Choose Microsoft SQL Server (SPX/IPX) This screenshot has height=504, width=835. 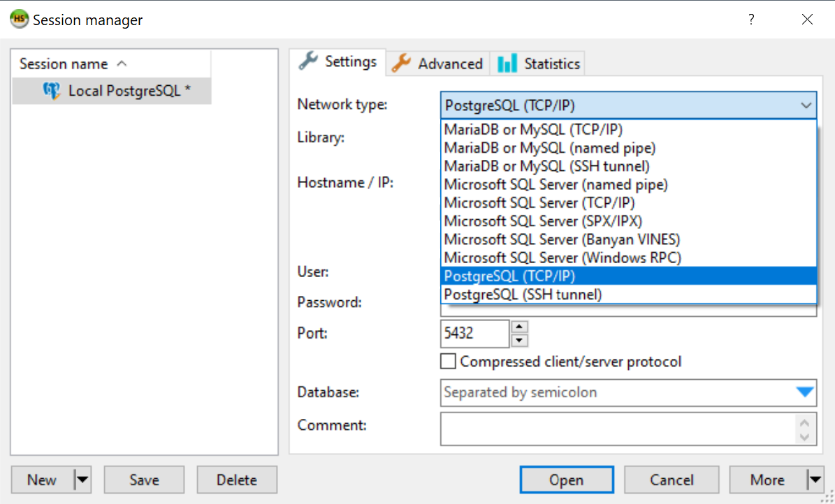628,221
